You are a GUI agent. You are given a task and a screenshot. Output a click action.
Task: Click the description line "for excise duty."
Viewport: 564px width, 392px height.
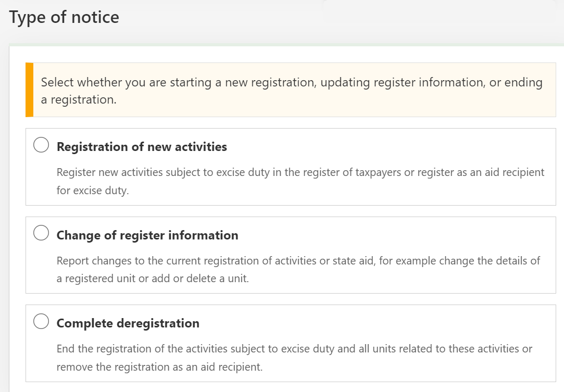tap(93, 191)
